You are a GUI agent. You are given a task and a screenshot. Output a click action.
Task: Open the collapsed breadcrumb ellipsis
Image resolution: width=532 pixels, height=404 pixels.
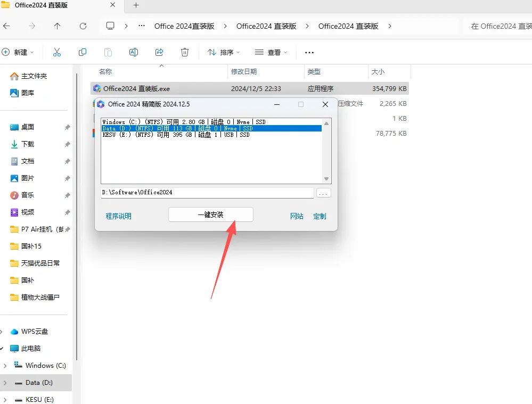coord(142,26)
